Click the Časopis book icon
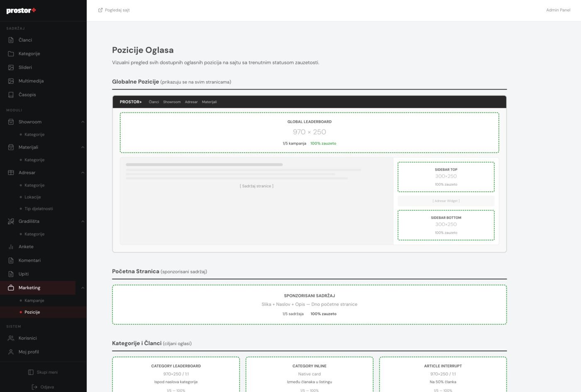The image size is (581, 392). (11, 95)
